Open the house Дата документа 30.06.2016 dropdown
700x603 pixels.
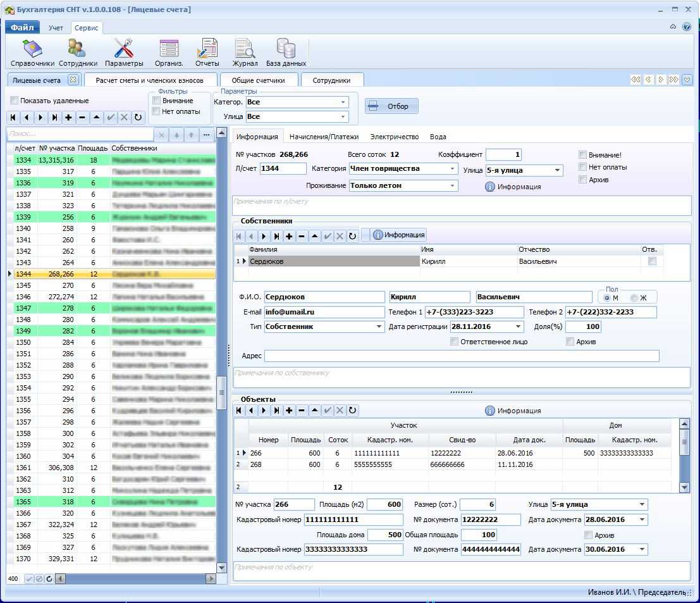(x=642, y=549)
